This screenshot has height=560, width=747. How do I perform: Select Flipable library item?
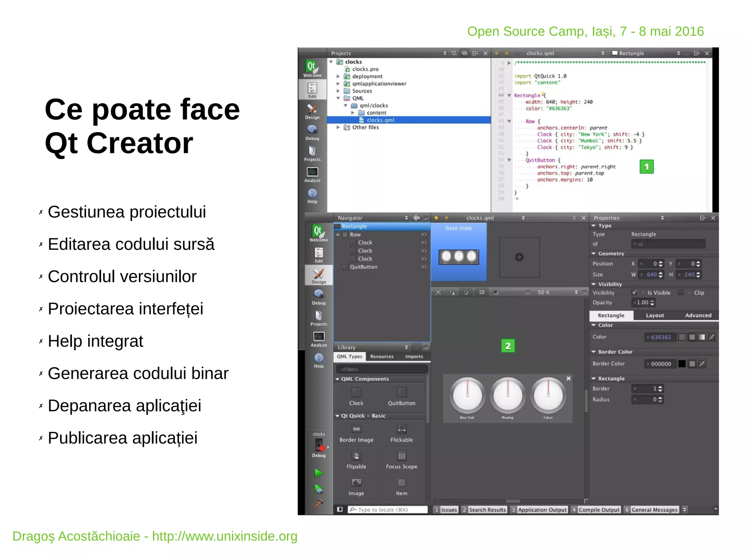(356, 460)
